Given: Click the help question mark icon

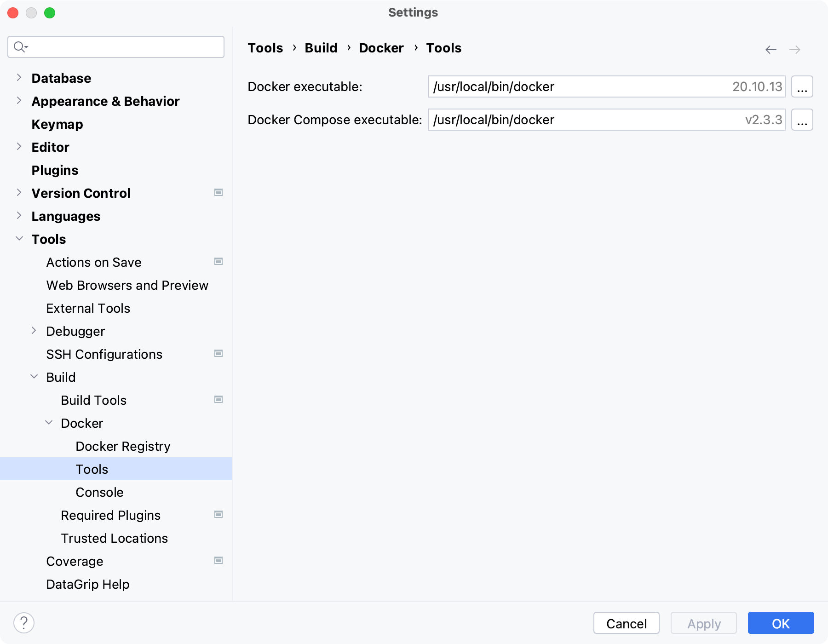Looking at the screenshot, I should (24, 623).
